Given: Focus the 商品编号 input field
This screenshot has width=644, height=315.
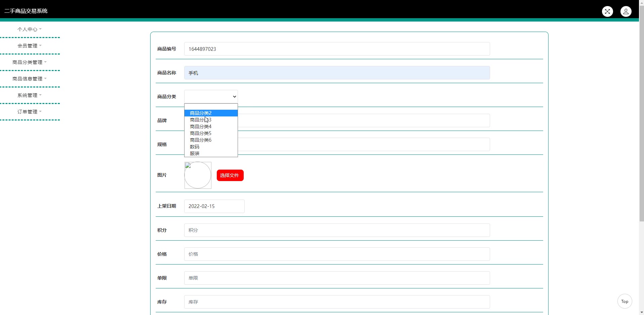Looking at the screenshot, I should (x=337, y=49).
